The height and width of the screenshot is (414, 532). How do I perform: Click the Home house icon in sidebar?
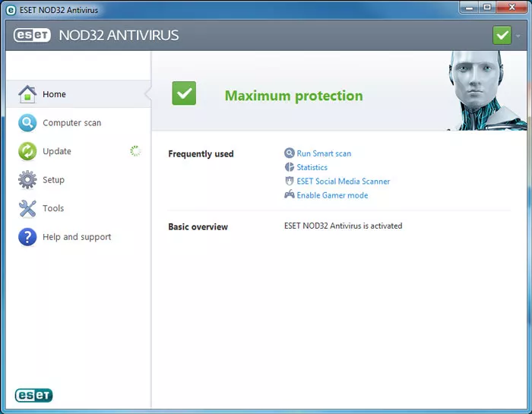27,94
